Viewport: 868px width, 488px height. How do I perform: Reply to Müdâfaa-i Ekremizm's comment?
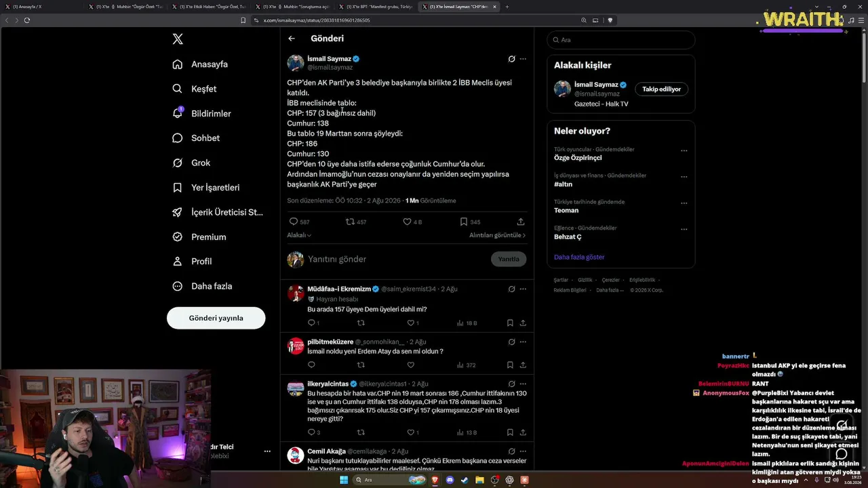pos(311,323)
